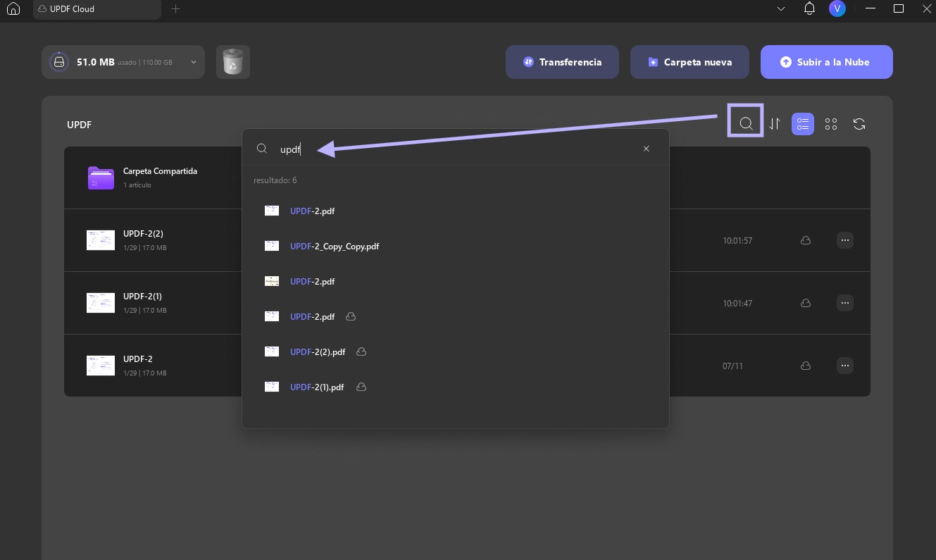Click the resultado: 6 label
The width and height of the screenshot is (936, 560).
coord(275,180)
